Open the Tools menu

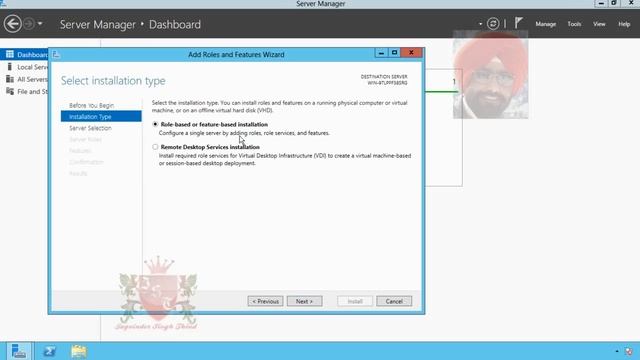pos(574,24)
